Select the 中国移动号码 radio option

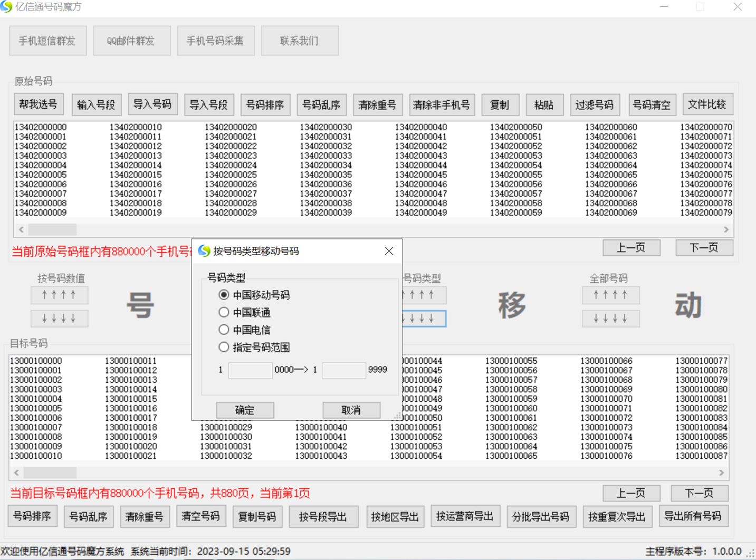pos(254,295)
